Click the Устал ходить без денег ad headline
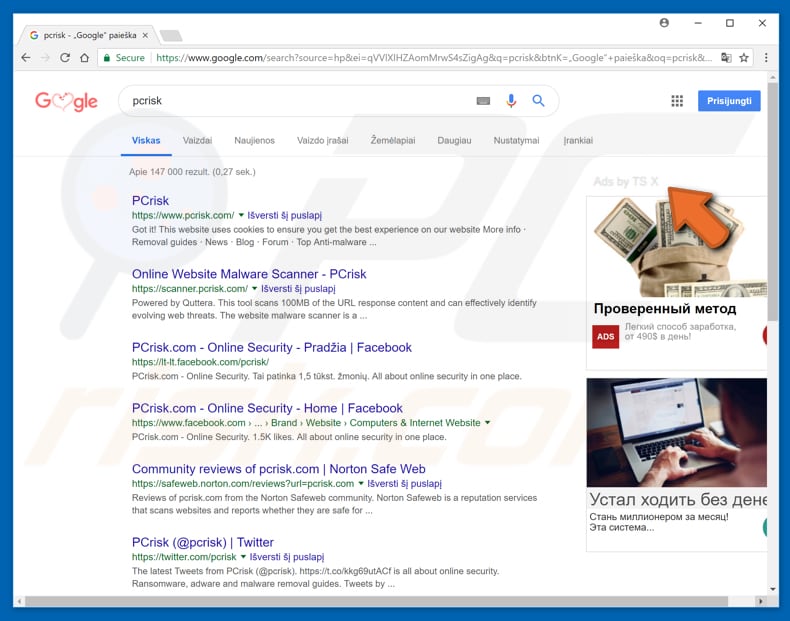The height and width of the screenshot is (621, 790). [x=678, y=499]
